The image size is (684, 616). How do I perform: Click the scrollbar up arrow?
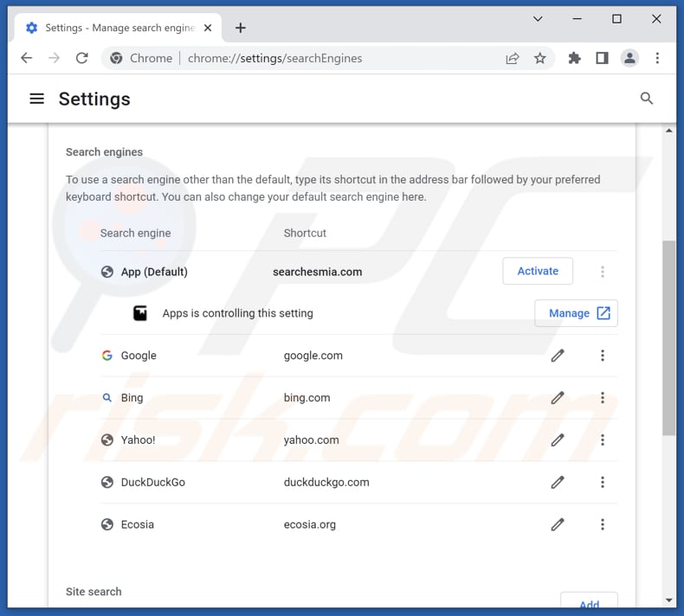point(668,131)
